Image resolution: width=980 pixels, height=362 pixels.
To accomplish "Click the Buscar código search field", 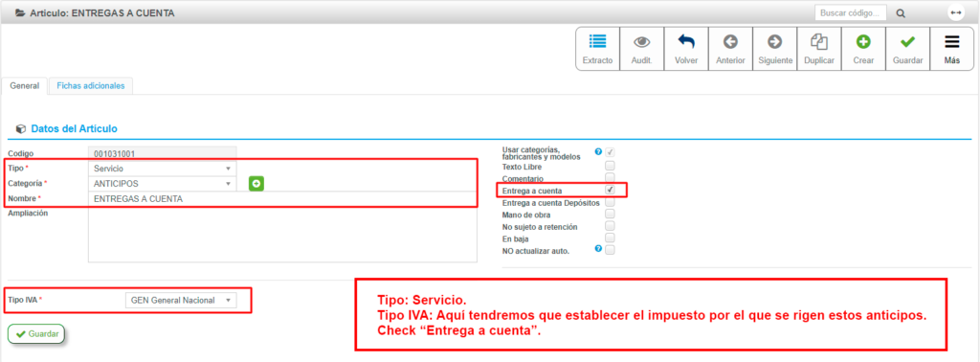I will (851, 13).
